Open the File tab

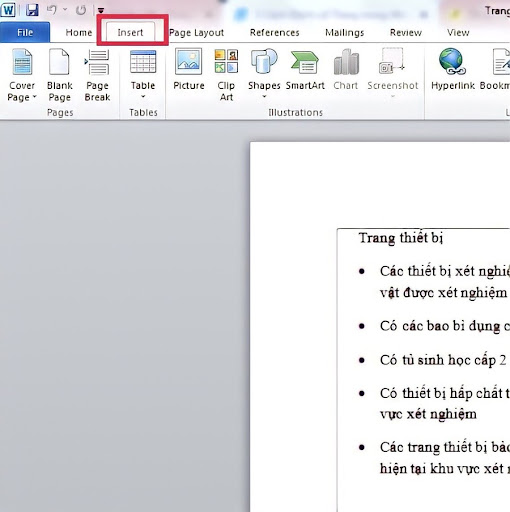coord(25,32)
